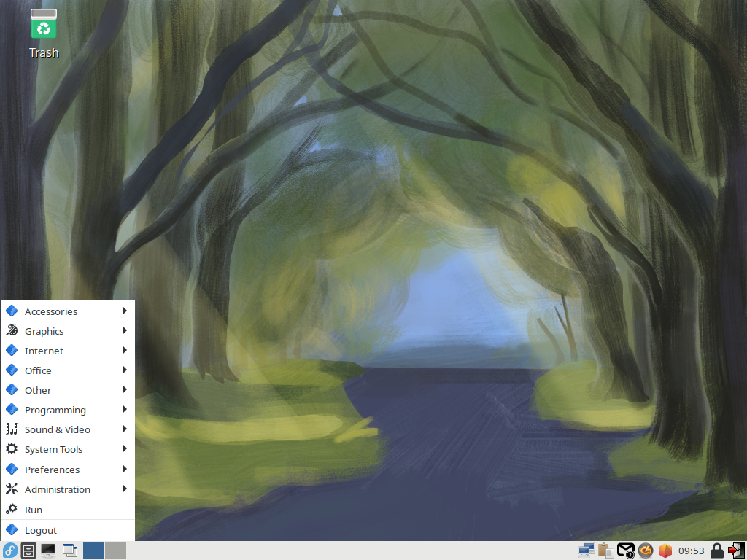Click the blue diamond icon beside Office
This screenshot has width=747, height=560.
point(12,370)
